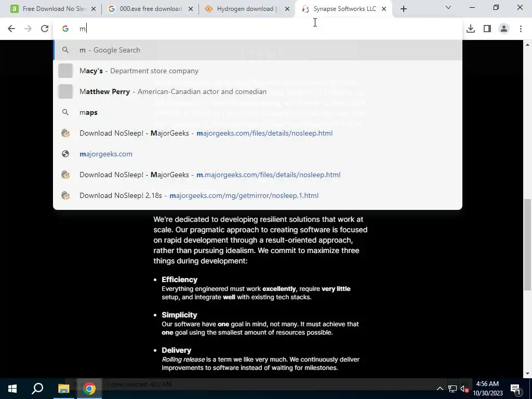Click the scrollbar up arrow
532x399 pixels.
click(x=527, y=45)
